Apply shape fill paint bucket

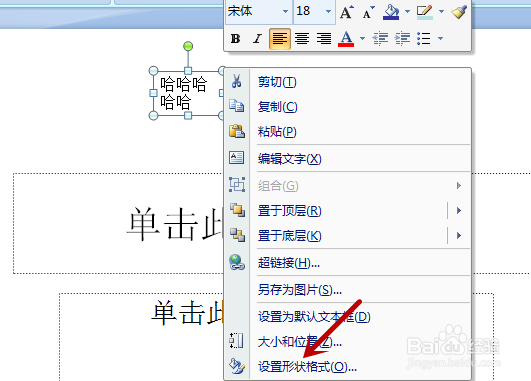[391, 12]
